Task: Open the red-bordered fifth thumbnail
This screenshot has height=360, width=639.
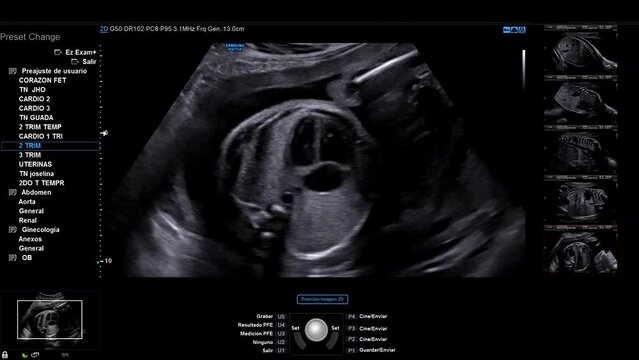Action: tap(581, 249)
